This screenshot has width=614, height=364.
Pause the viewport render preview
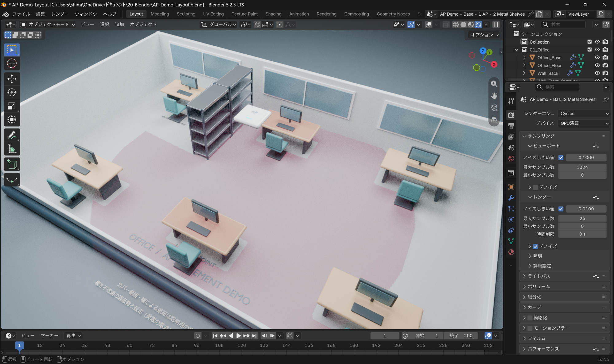pyautogui.click(x=496, y=25)
